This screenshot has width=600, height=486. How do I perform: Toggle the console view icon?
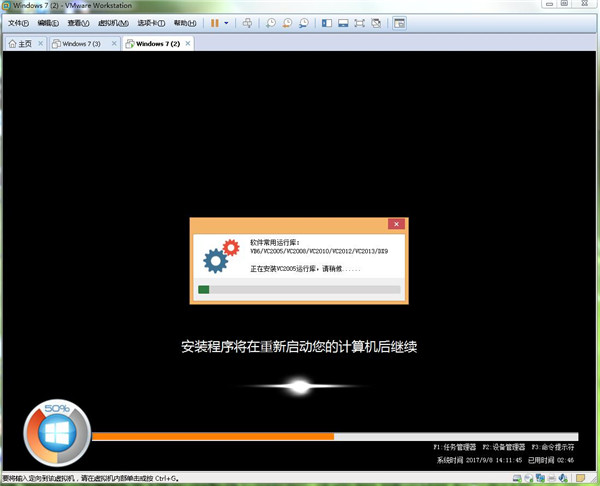click(399, 23)
